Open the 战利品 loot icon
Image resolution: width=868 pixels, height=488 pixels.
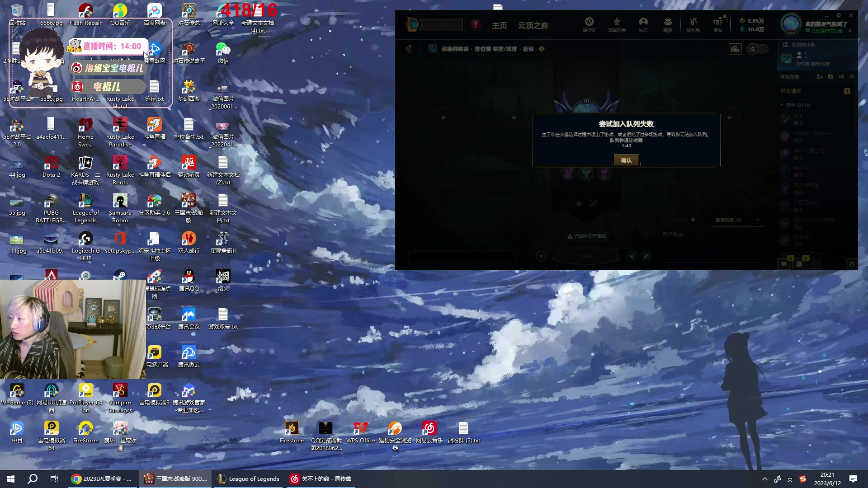[x=693, y=24]
